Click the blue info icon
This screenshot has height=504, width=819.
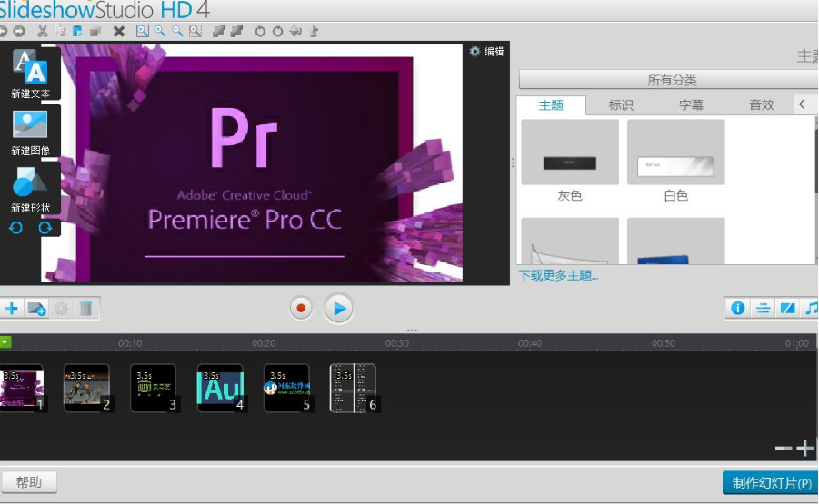tap(737, 309)
